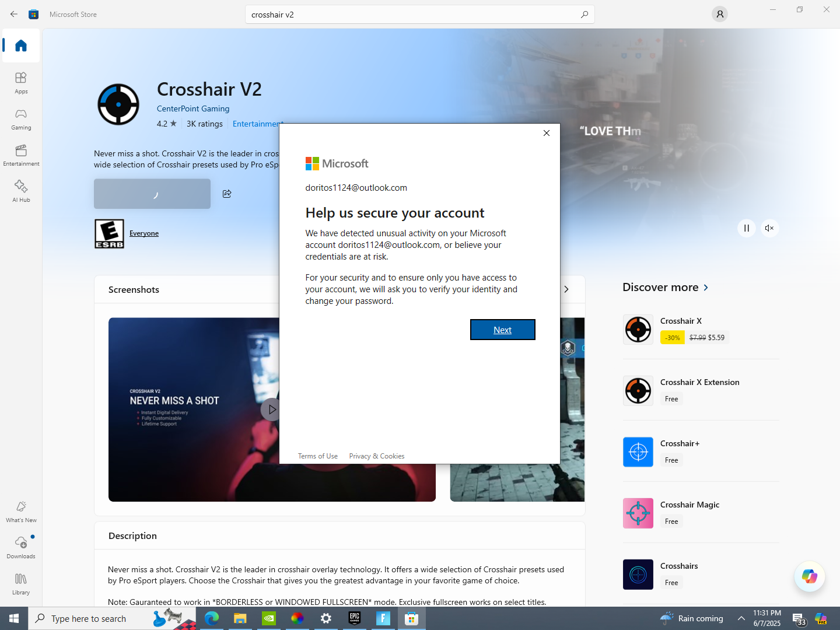Open the Entertainment section
The image size is (840, 630).
[21, 155]
